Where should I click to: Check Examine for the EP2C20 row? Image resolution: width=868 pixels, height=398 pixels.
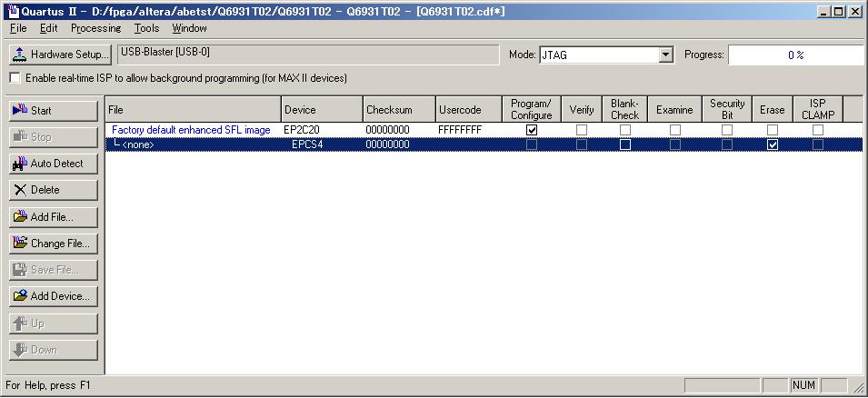tap(675, 130)
